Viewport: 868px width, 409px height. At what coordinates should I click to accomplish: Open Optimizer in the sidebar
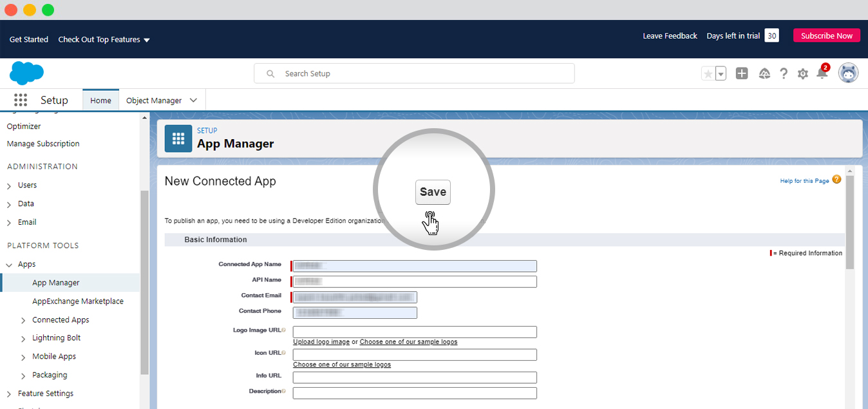point(24,126)
